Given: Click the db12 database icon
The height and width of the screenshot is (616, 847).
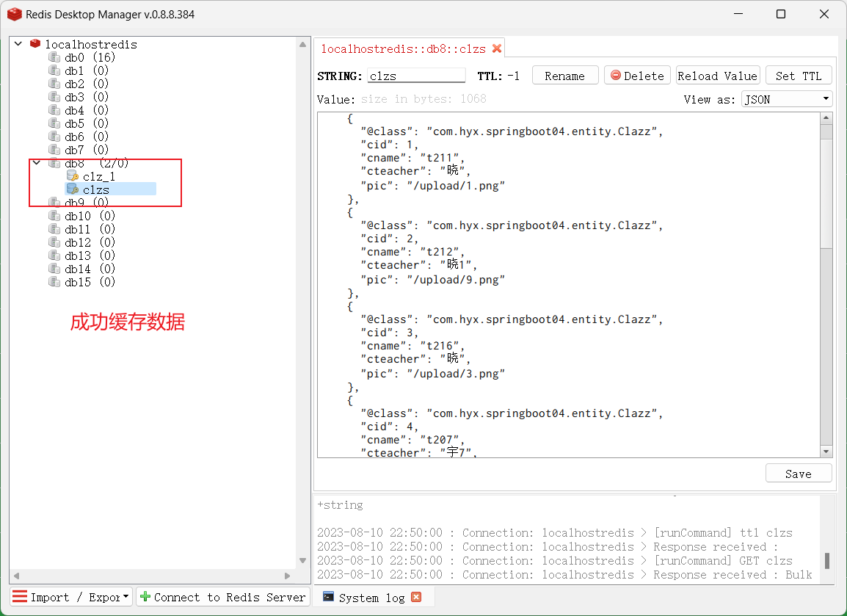Looking at the screenshot, I should tap(54, 242).
